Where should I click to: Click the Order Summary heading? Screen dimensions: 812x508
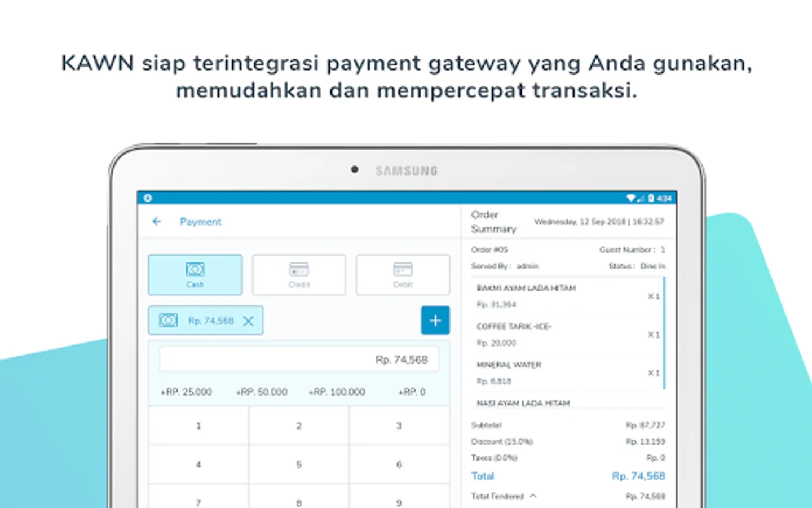[x=493, y=222]
